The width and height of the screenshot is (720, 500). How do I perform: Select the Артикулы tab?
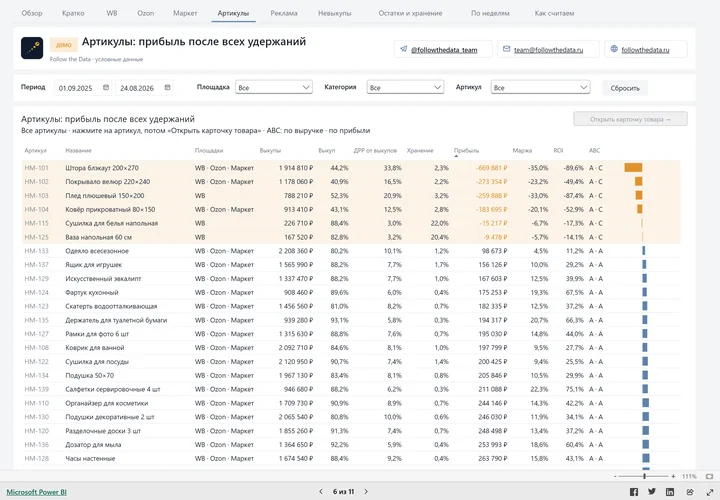click(x=233, y=13)
